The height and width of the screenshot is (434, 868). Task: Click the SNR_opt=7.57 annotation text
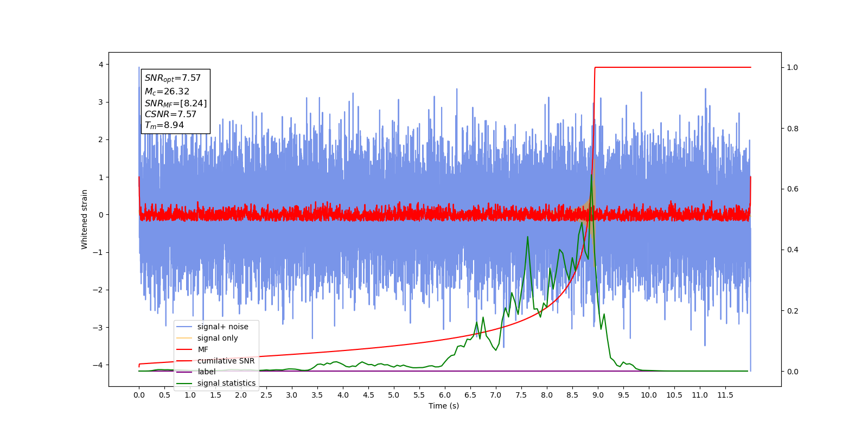(173, 79)
